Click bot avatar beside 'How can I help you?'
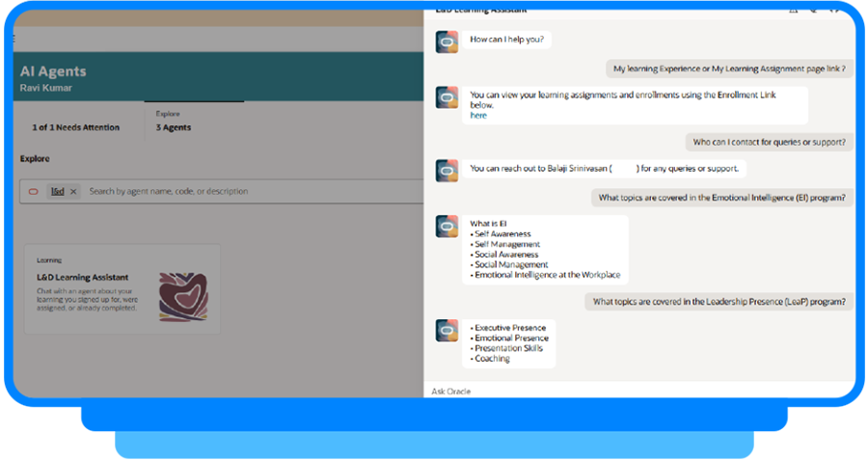Viewport: 868px width, 460px height. coord(447,41)
